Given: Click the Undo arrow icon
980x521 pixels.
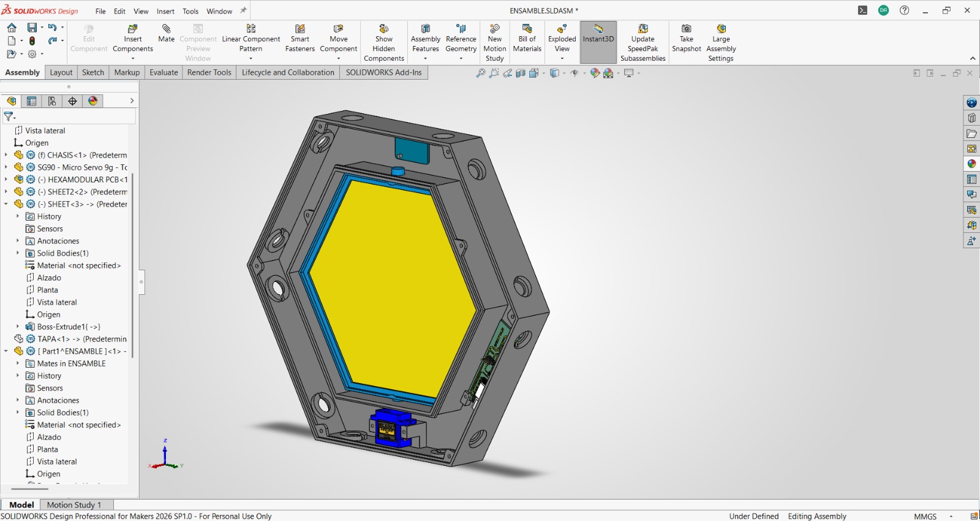Looking at the screenshot, I should tap(53, 28).
